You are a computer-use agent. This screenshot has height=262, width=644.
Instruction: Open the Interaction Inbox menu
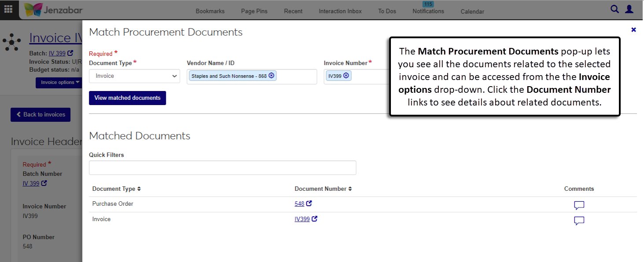point(340,11)
